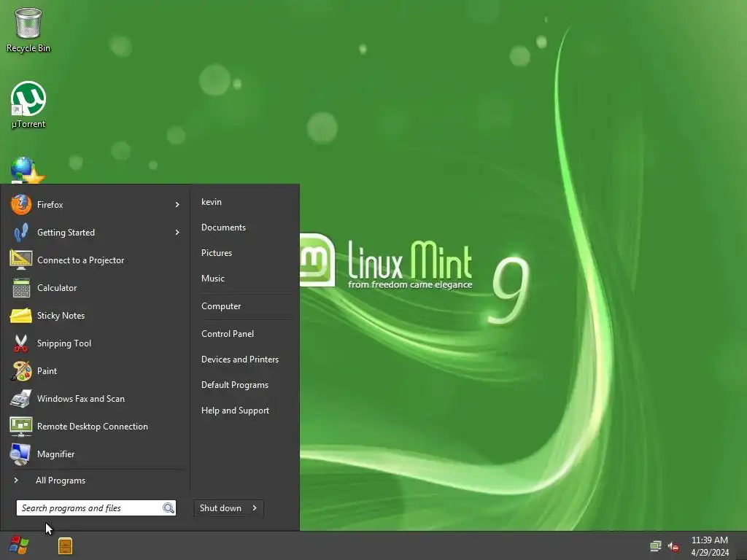Viewport: 747px width, 560px height.
Task: Click the Snipping Tool scissors icon
Action: click(21, 343)
